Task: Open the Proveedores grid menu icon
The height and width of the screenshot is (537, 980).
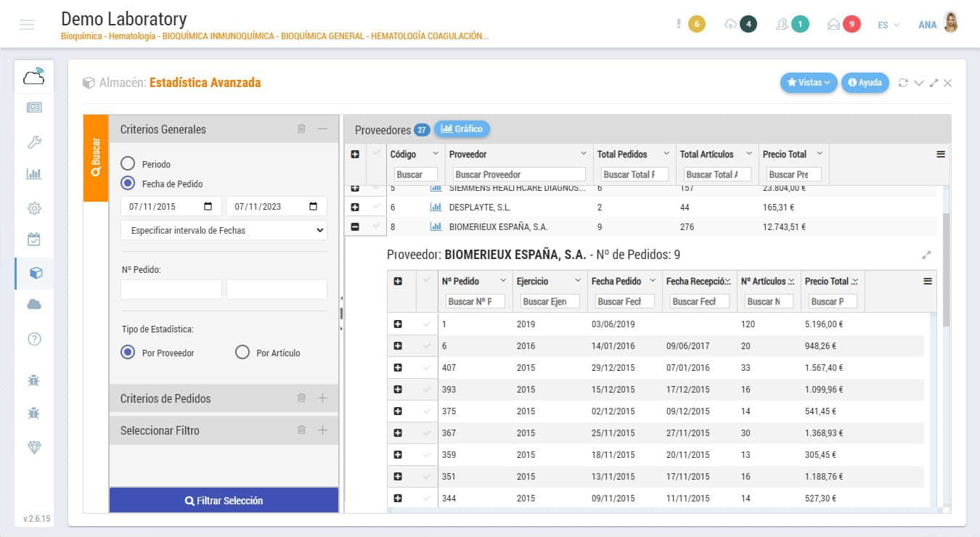Action: (x=941, y=155)
